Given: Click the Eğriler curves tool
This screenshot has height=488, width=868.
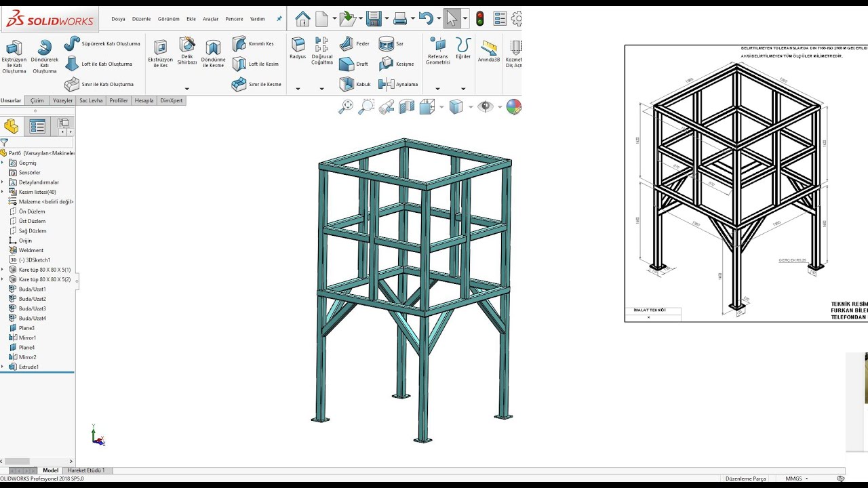Looking at the screenshot, I should pyautogui.click(x=463, y=49).
